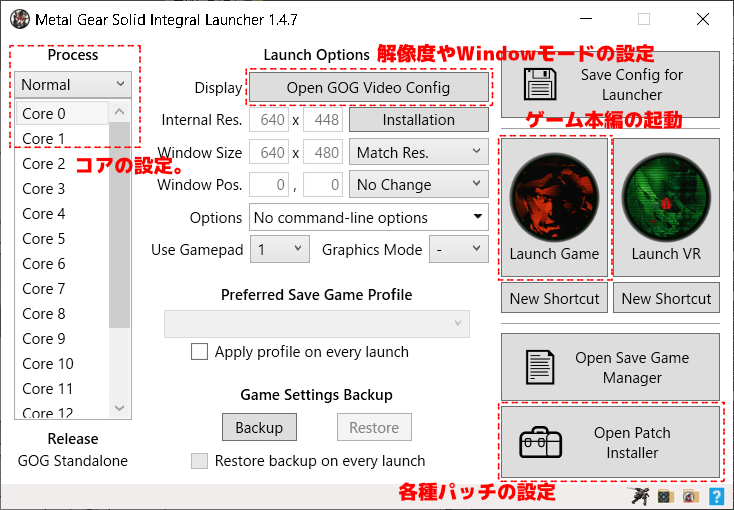The height and width of the screenshot is (510, 734).
Task: Select Core 5 in the core list
Action: [62, 238]
